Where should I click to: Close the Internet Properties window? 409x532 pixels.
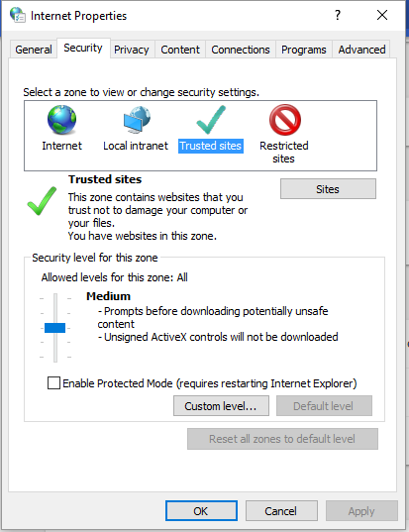(382, 15)
